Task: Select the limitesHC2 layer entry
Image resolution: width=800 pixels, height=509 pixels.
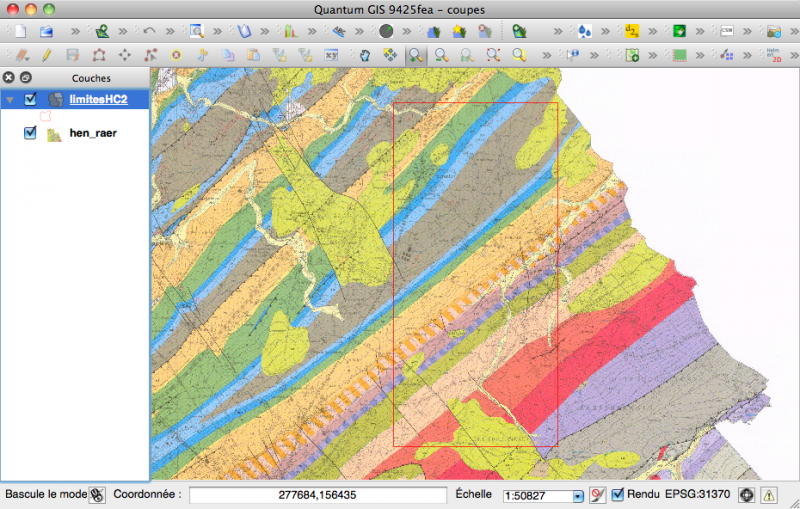Action: pyautogui.click(x=98, y=99)
